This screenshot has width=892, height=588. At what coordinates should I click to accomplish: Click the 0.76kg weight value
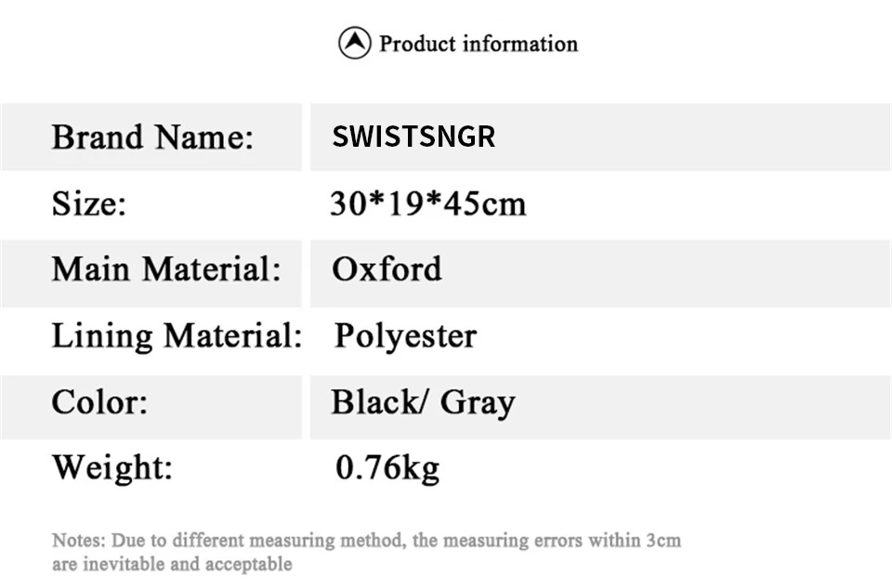click(x=387, y=466)
